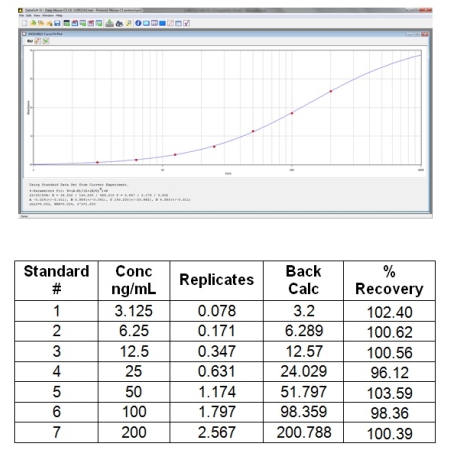Viewport: 450px width, 450px height.
Task: Click the 'Conc ng/mL' column header
Action: (134, 280)
